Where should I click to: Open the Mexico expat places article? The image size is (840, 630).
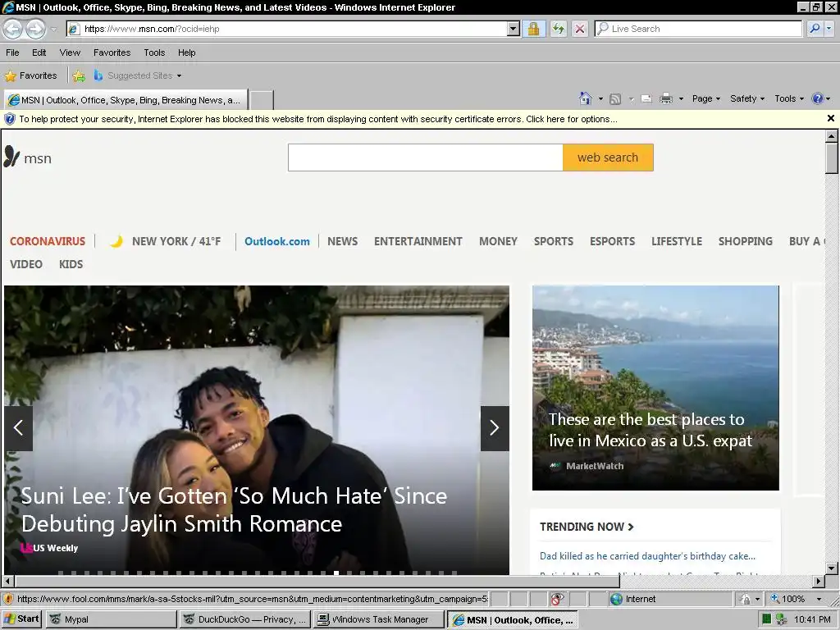click(655, 387)
